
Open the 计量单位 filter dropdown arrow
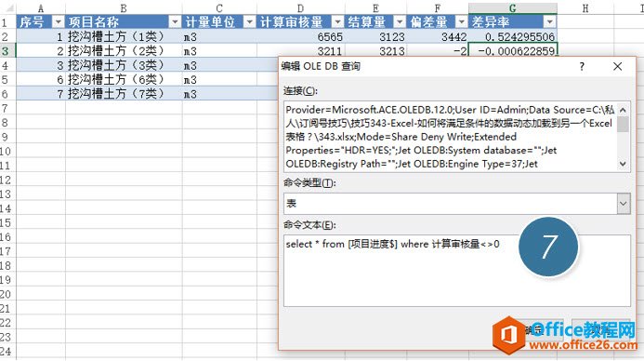[x=249, y=22]
